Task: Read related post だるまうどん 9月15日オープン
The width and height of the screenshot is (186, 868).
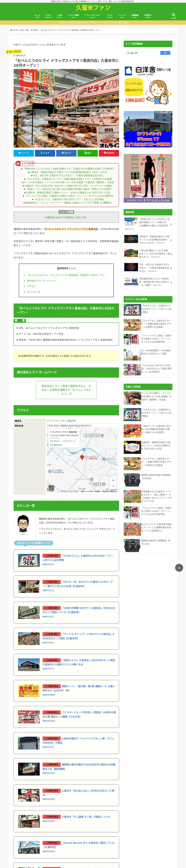Action: click(x=66, y=560)
